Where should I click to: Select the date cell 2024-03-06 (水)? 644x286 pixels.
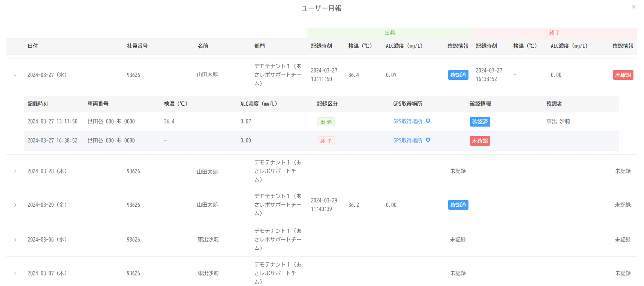tap(47, 240)
